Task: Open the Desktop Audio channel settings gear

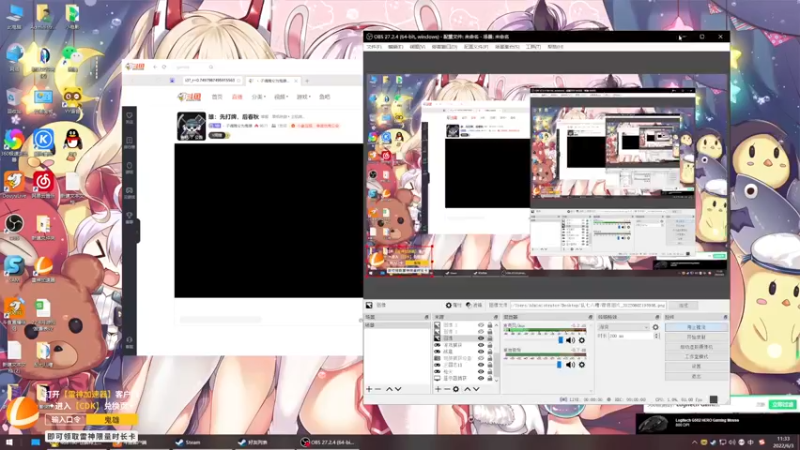Action: [x=582, y=365]
